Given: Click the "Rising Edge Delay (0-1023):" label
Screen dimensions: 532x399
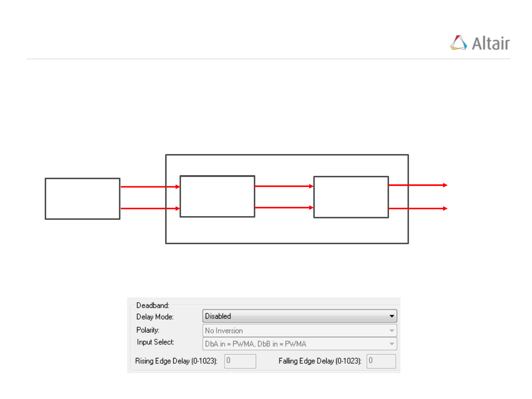Looking at the screenshot, I should pyautogui.click(x=176, y=361).
